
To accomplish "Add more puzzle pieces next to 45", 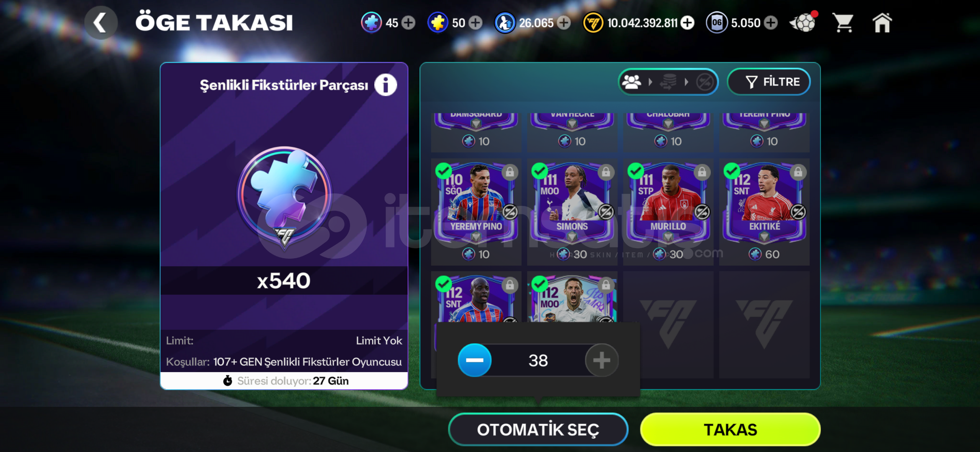I will pyautogui.click(x=408, y=23).
